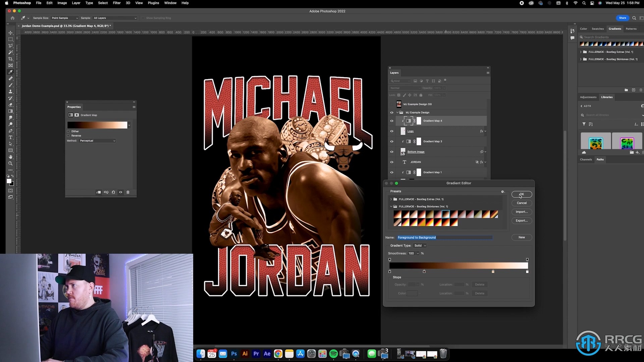Click the Foreground to Background name field

[444, 237]
